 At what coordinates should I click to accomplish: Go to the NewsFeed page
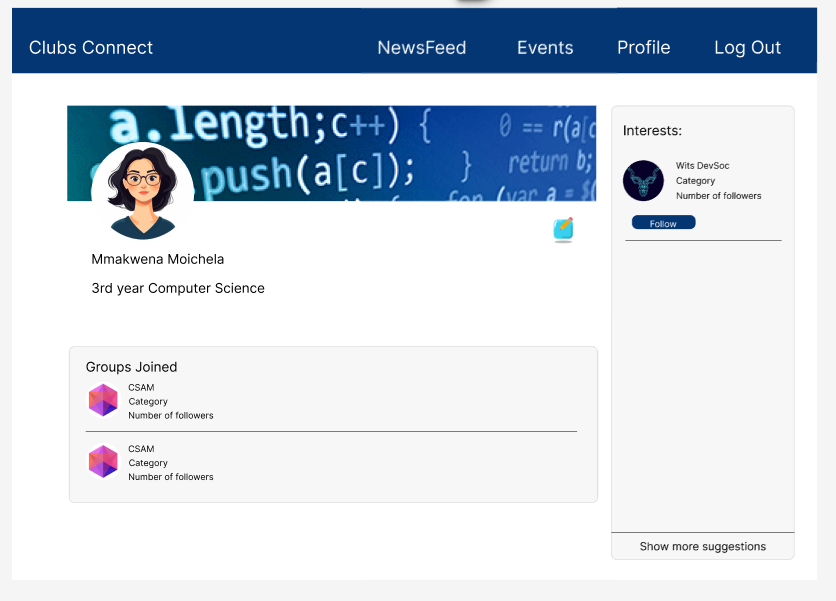[x=422, y=47]
